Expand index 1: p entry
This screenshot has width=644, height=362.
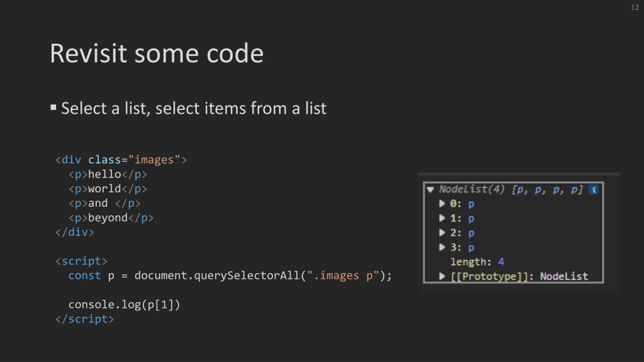click(x=442, y=218)
